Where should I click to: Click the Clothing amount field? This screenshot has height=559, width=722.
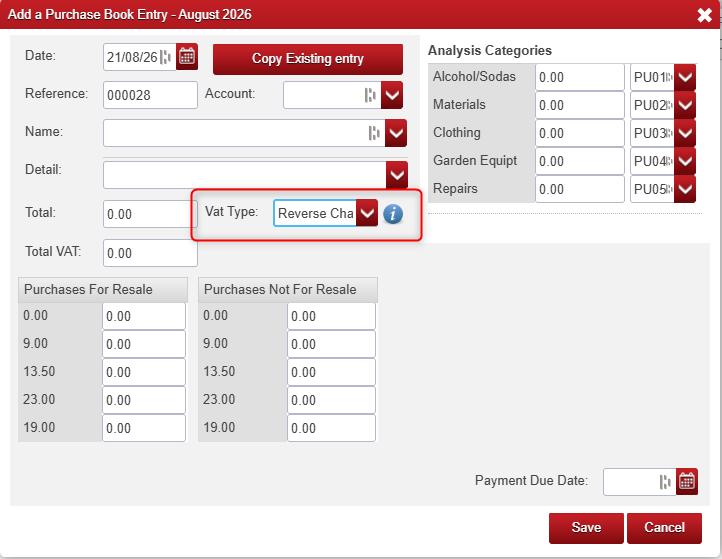[580, 133]
